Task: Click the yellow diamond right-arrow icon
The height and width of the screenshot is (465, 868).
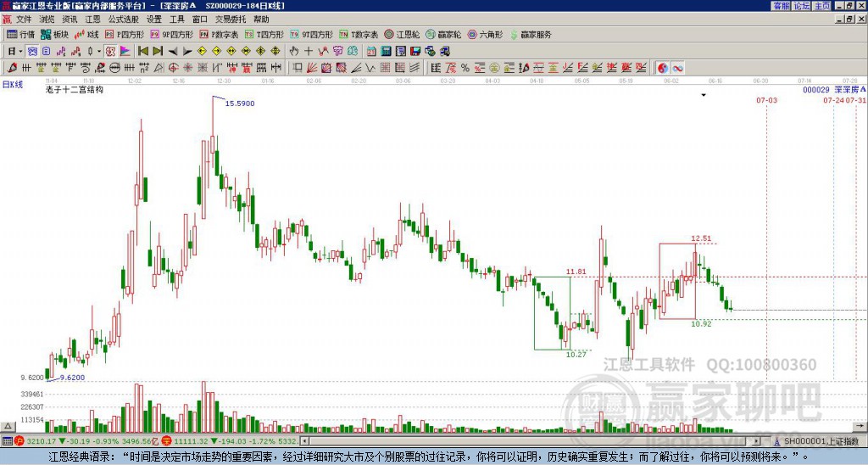Action: pos(216,52)
